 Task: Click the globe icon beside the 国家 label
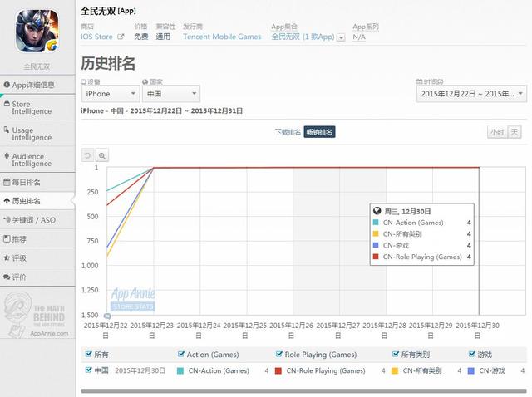click(145, 81)
